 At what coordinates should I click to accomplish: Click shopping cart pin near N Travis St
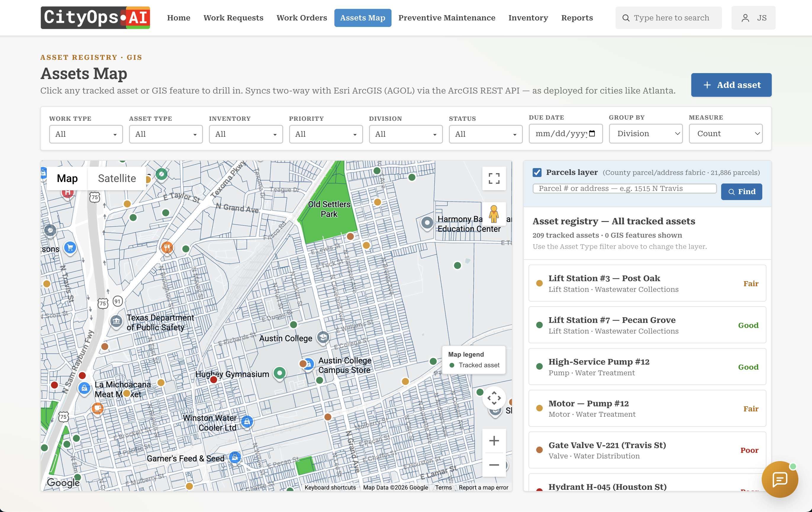(x=70, y=248)
